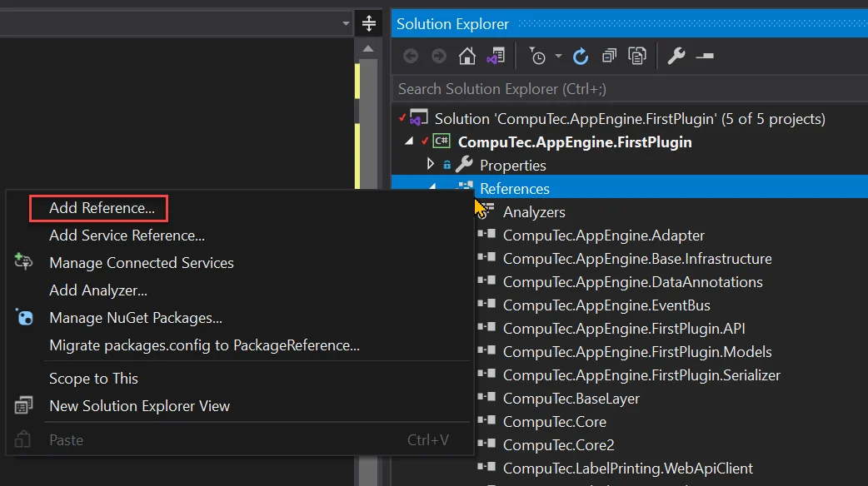Open Properties via the wrench toolbar icon
This screenshot has width=868, height=486.
pos(676,57)
